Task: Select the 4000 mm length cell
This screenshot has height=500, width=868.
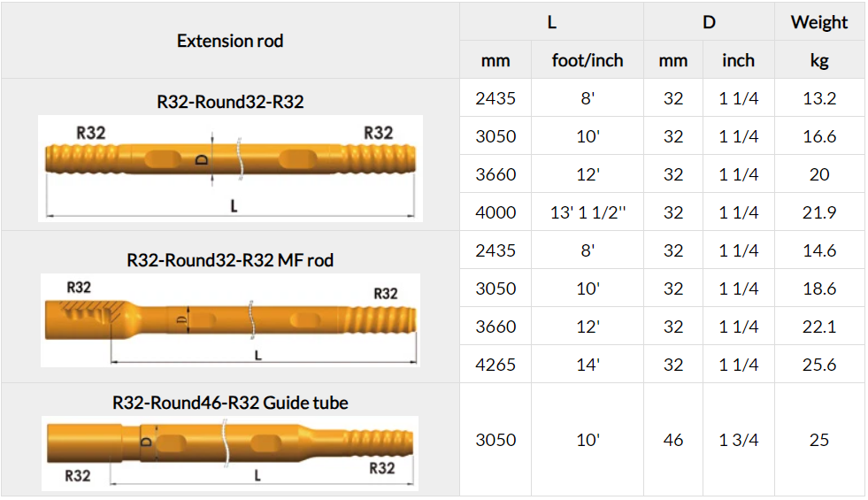Action: (495, 212)
